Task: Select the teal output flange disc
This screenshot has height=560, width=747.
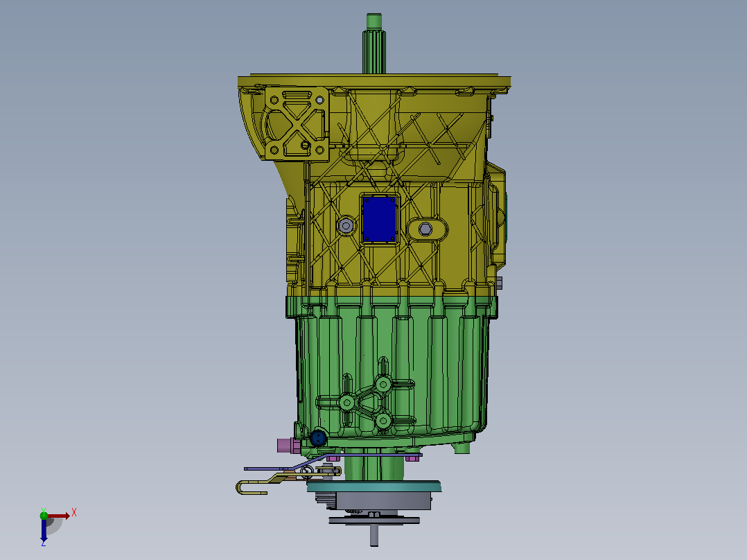Action: coord(374,486)
